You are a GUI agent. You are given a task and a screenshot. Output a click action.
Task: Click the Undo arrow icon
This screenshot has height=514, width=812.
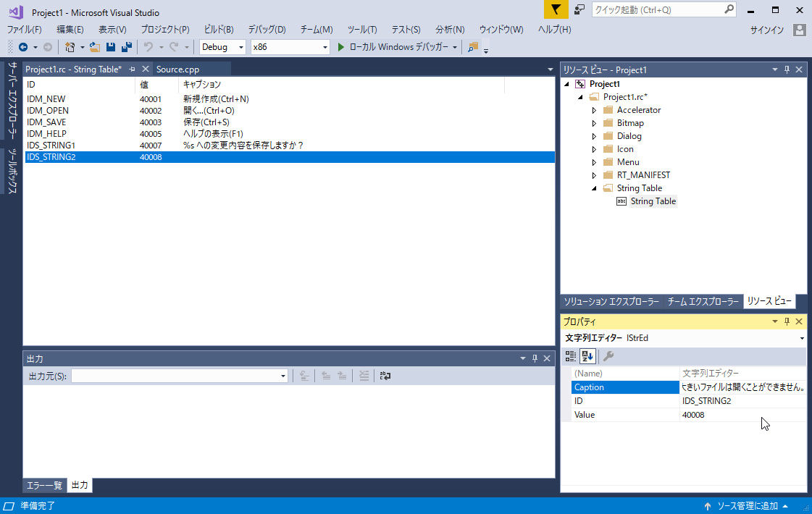click(x=148, y=47)
